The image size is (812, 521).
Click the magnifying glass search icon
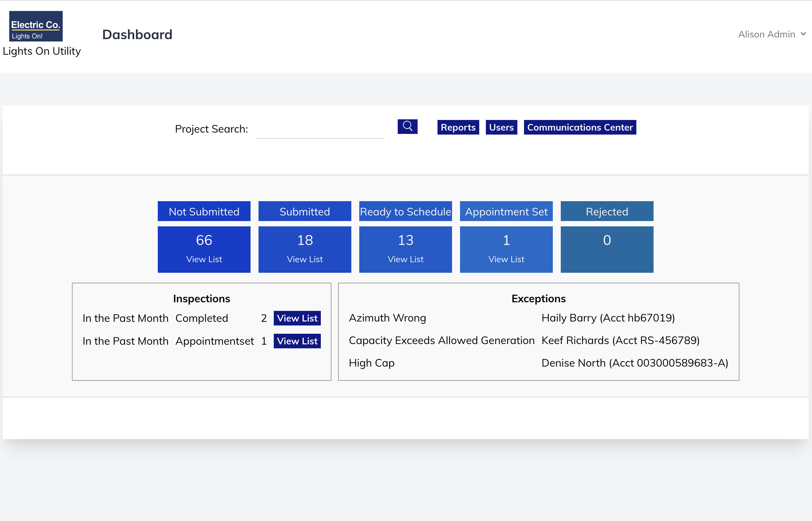tap(407, 127)
